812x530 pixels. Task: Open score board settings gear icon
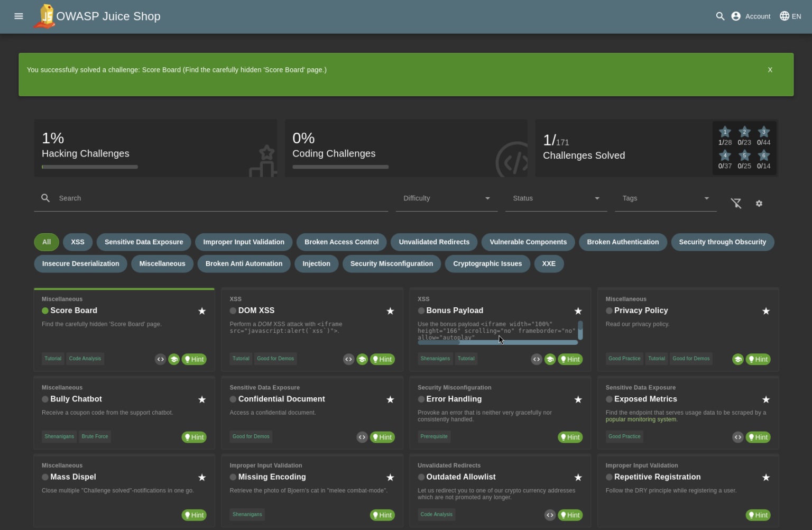click(759, 204)
